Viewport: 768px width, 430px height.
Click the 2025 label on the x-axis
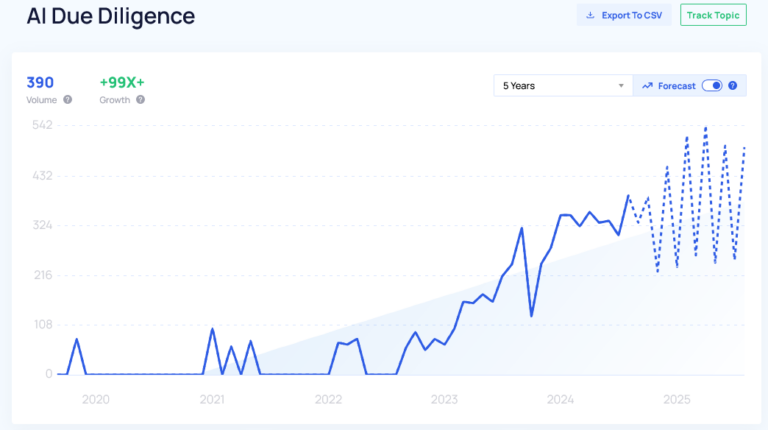[677, 399]
